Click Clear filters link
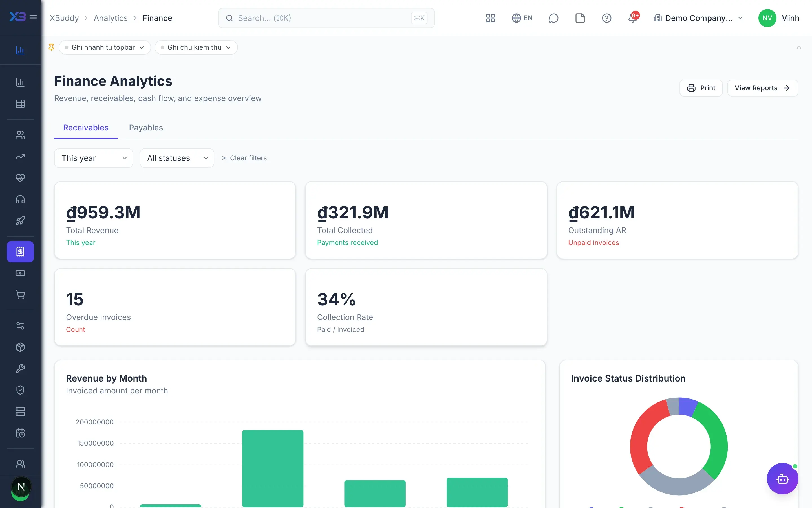 [x=244, y=158]
